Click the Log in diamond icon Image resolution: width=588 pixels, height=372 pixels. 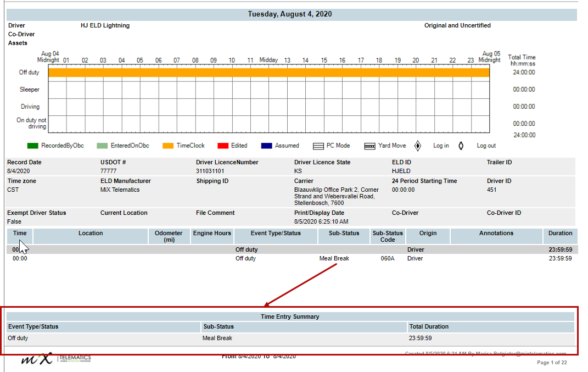tap(418, 146)
